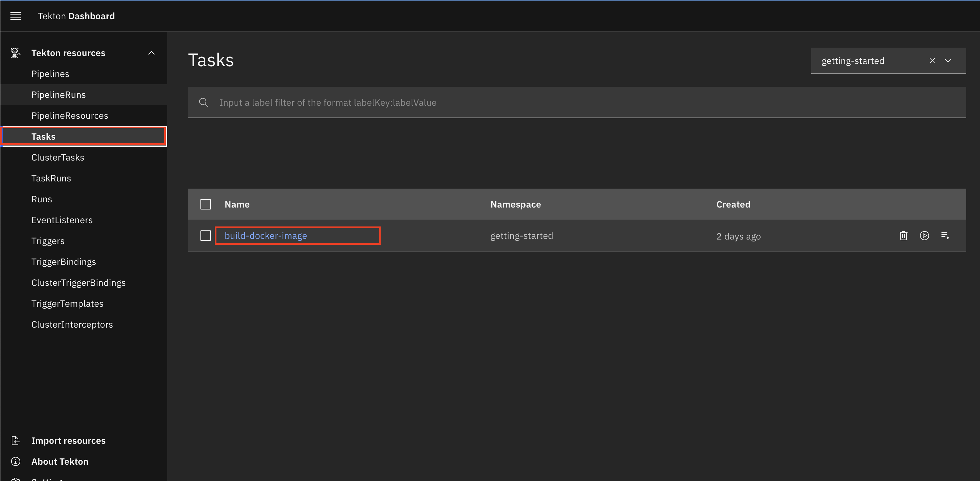The height and width of the screenshot is (481, 980).
Task: Click the Import resources document icon
Action: point(15,440)
